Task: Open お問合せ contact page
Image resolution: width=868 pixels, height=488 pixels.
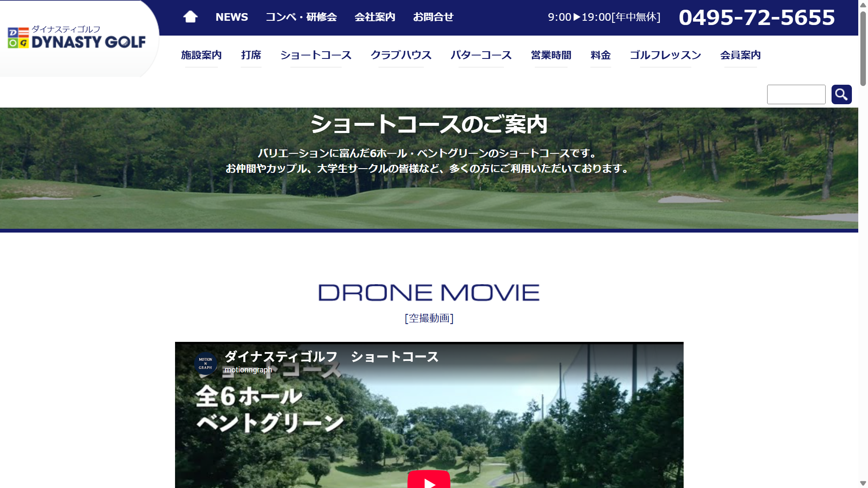Action: [433, 17]
